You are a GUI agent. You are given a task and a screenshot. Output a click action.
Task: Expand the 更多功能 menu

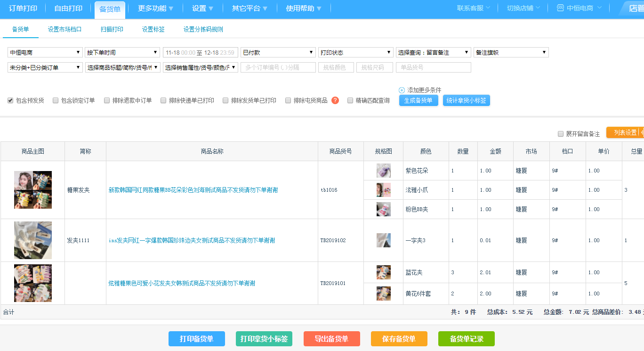click(156, 8)
